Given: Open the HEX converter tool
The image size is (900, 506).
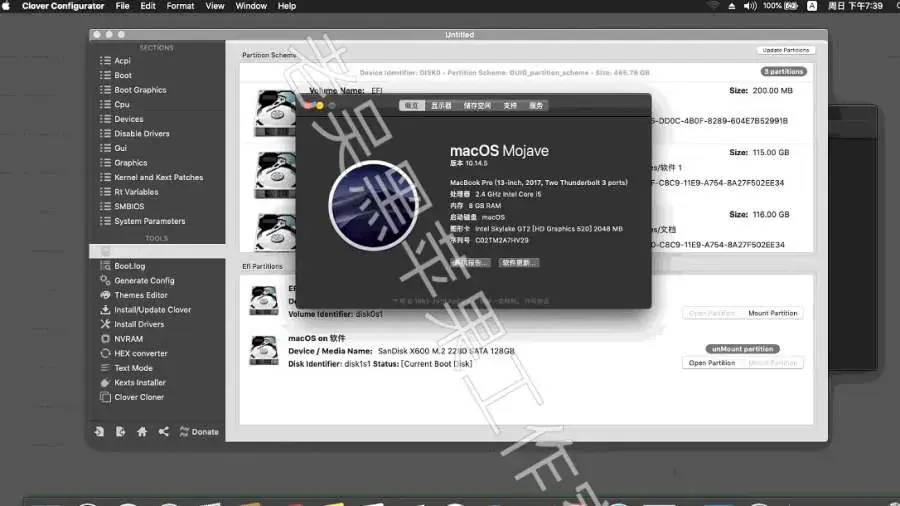Looking at the screenshot, I should point(140,353).
